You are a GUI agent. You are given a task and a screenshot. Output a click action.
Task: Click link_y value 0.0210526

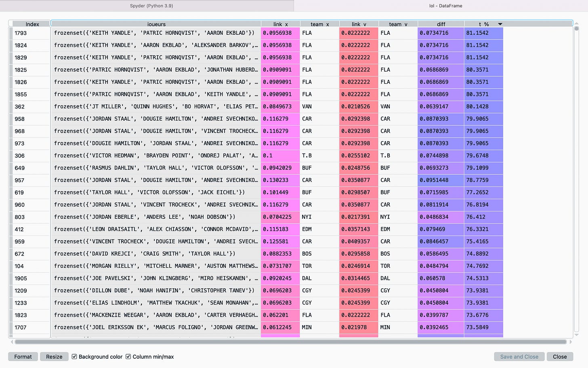359,107
